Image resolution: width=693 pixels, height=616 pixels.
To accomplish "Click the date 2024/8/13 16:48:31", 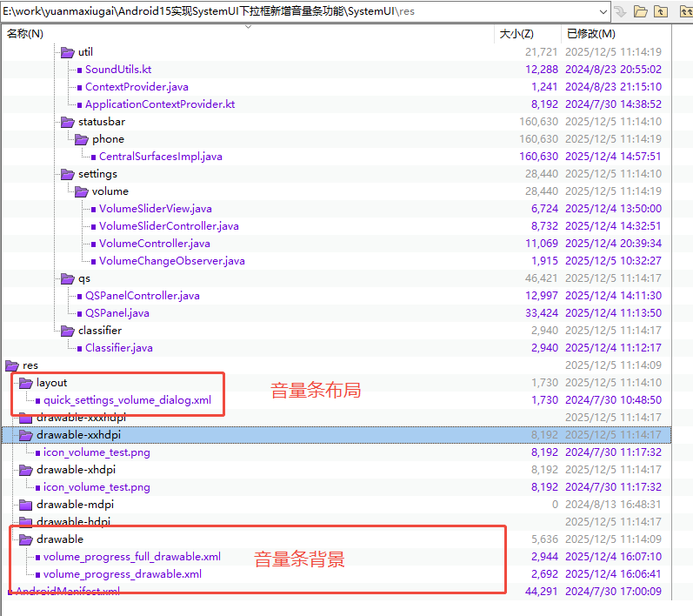I will click(614, 505).
